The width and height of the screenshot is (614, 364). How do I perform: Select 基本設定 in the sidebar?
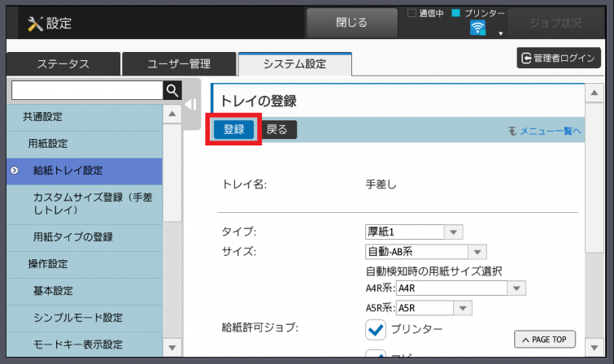click(x=85, y=291)
